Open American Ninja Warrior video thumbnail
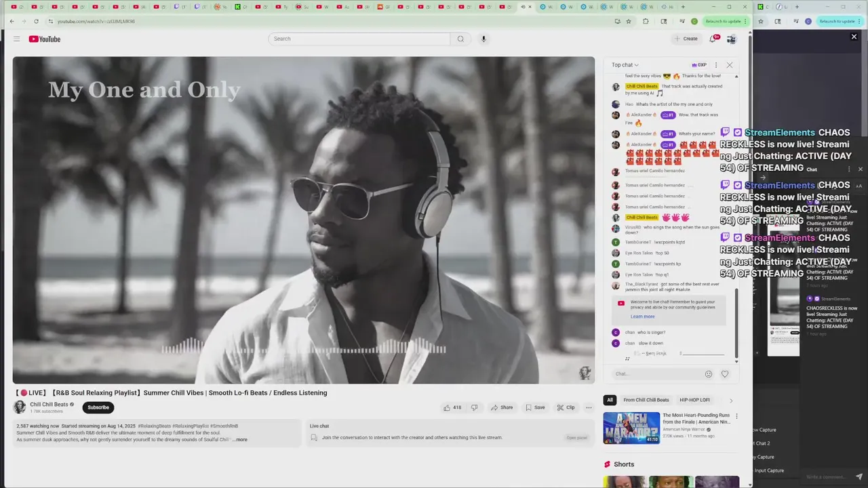Screen dimensions: 868x488 pos(631,428)
